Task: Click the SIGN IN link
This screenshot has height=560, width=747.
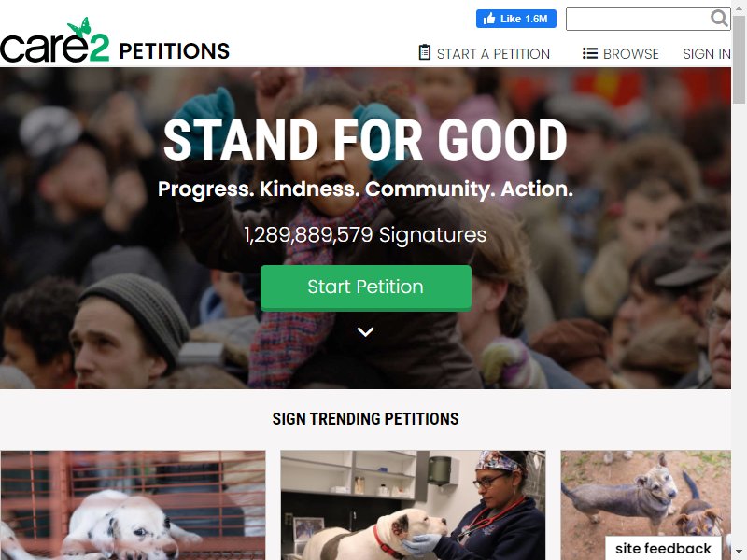Action: click(707, 54)
